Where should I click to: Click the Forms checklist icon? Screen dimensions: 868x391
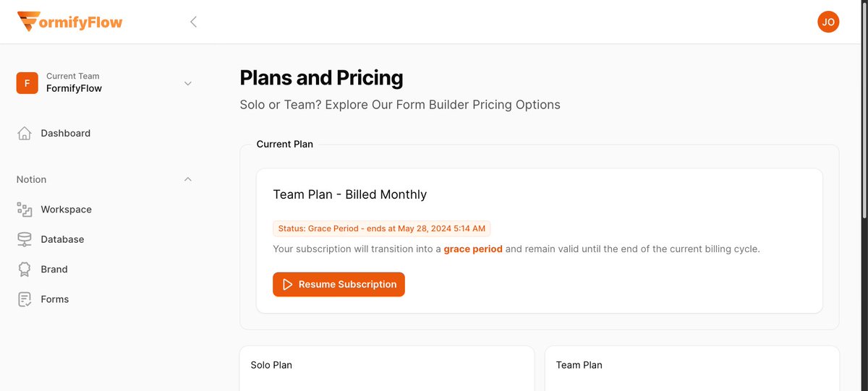[x=25, y=299]
